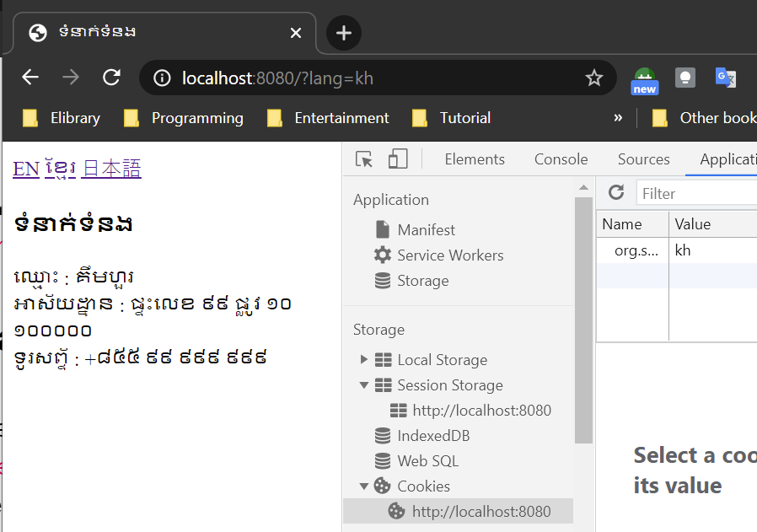Click the EN language link
Screen dimensions: 757x532
[x=25, y=169]
